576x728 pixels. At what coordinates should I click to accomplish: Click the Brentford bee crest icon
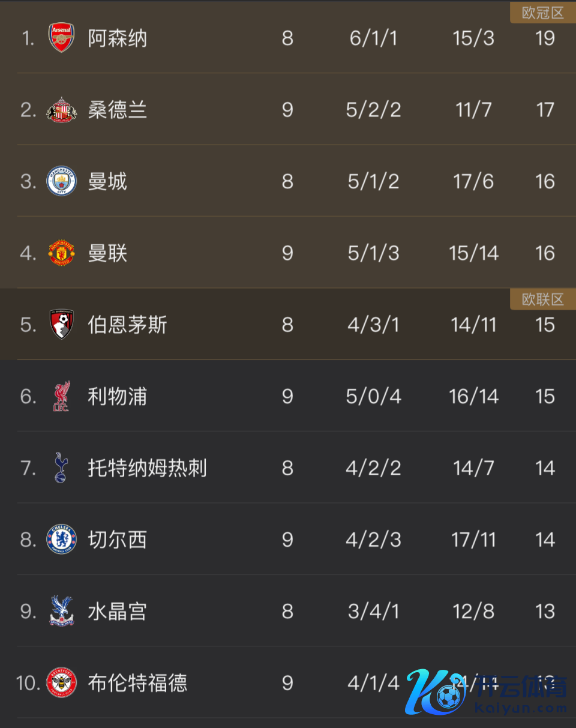click(x=61, y=682)
